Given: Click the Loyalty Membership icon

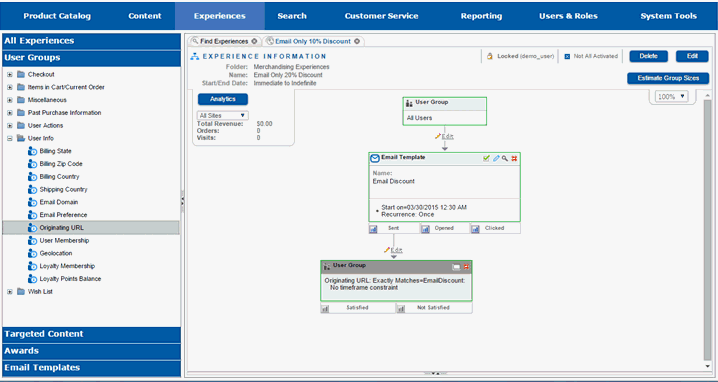Looking at the screenshot, I should [32, 266].
